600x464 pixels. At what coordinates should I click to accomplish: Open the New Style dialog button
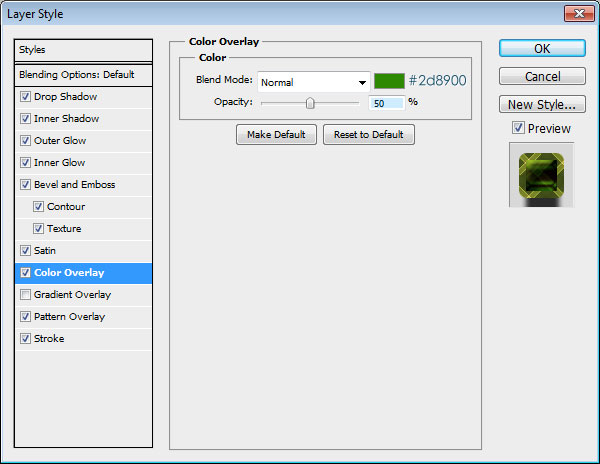[x=541, y=104]
